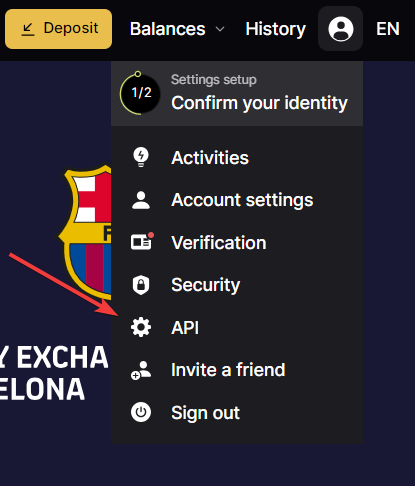Select Invite a friend menu item
The width and height of the screenshot is (415, 486).
click(237, 370)
